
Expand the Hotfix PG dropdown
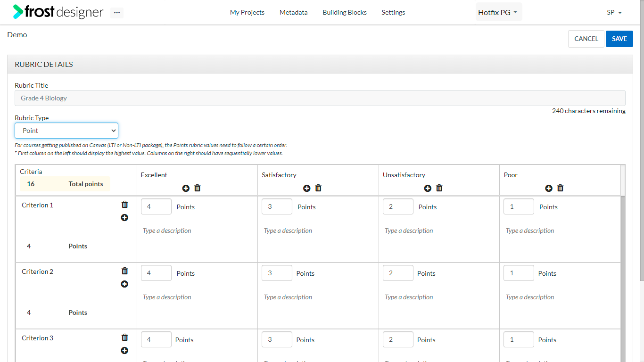498,12
